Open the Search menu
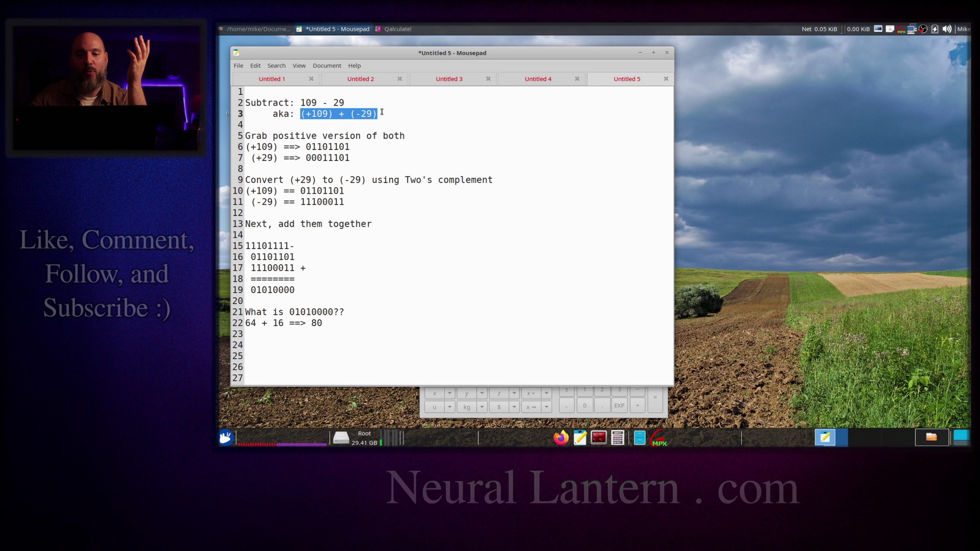 pyautogui.click(x=276, y=65)
